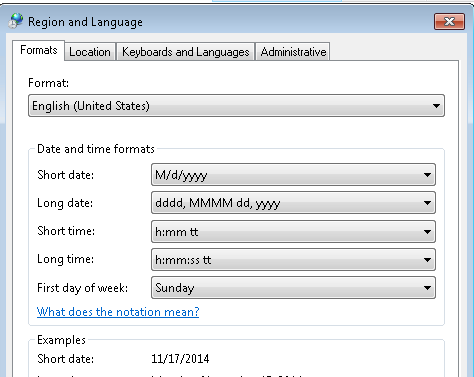
Task: Click the Examples group label
Action: [61, 340]
